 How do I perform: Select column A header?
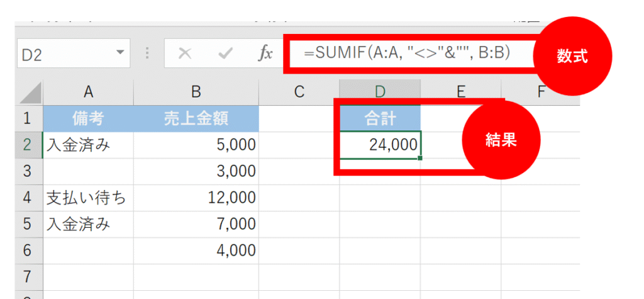(88, 92)
